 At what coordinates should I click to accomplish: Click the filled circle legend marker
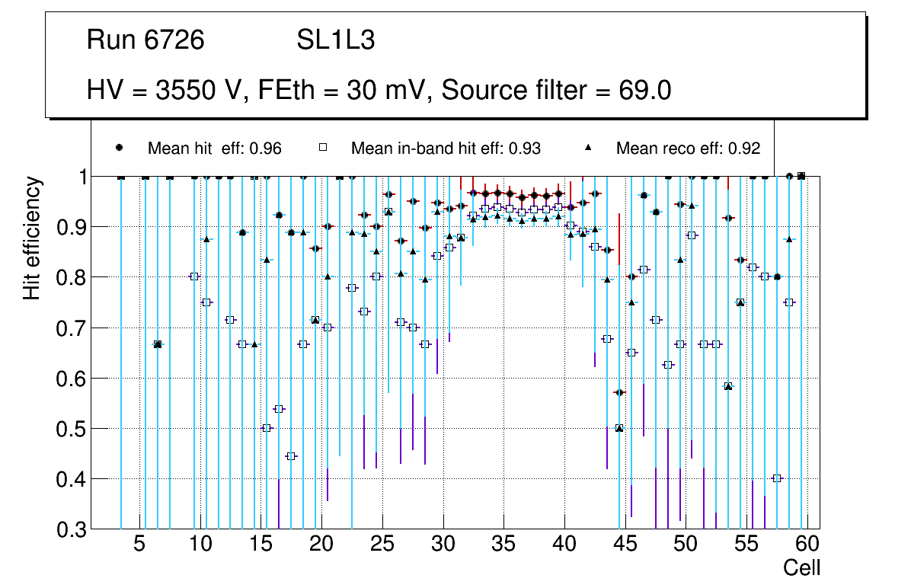point(119,149)
